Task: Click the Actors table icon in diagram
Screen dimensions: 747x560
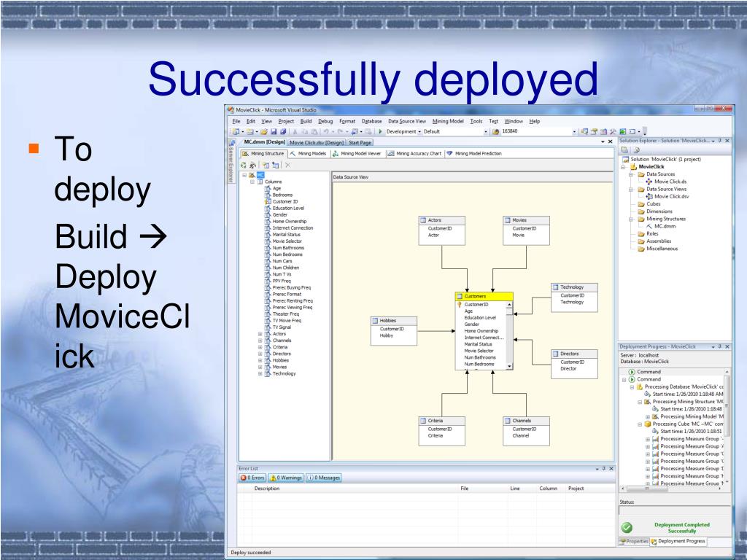Action: 422,220
